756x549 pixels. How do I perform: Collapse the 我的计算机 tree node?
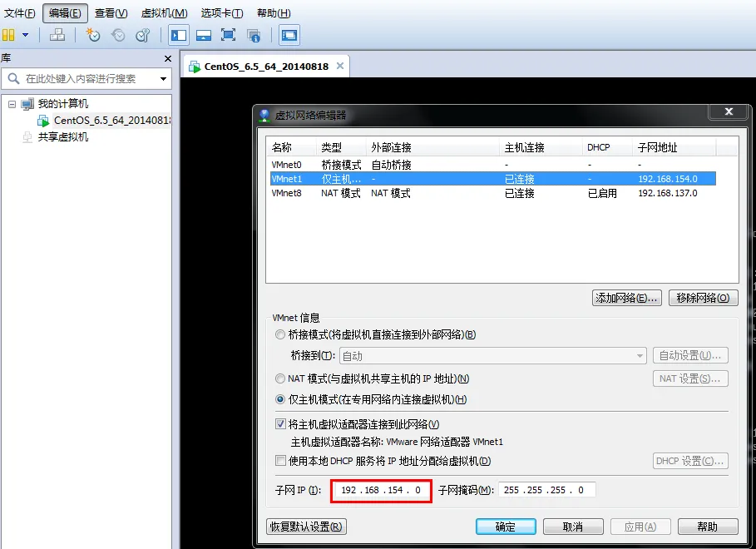pyautogui.click(x=12, y=104)
